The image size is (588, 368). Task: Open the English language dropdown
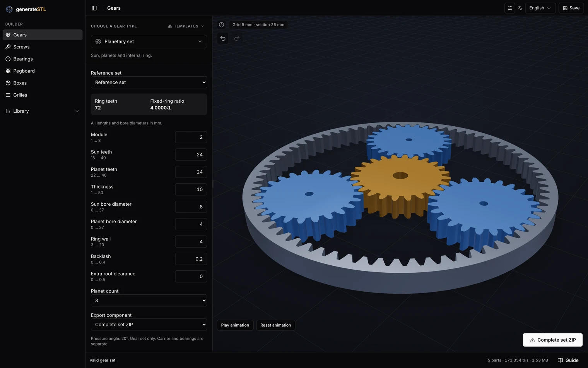pos(540,8)
